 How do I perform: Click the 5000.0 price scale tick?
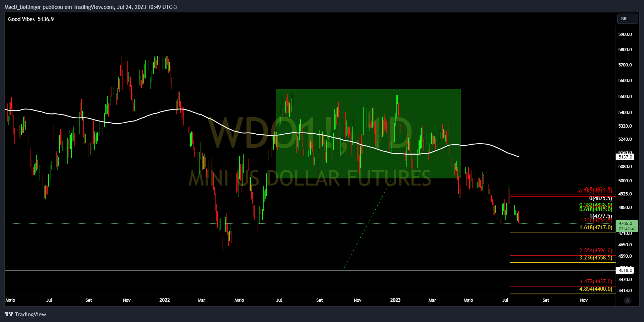625,181
